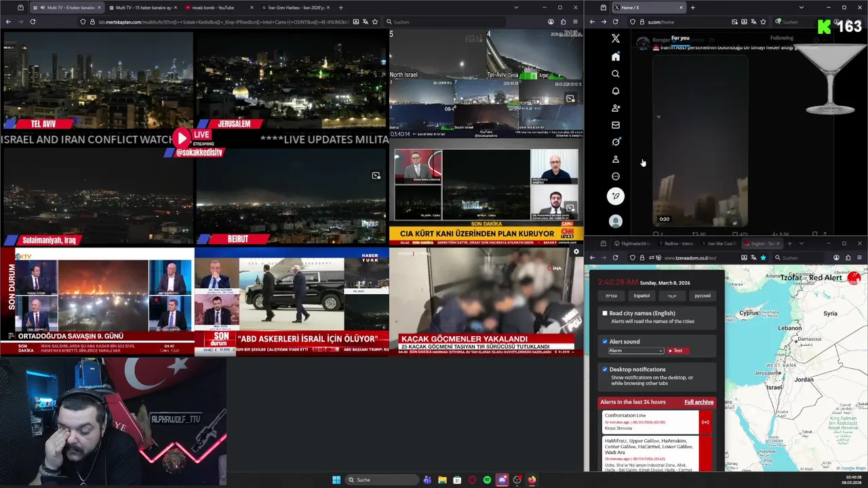Select the For you tab on X
Viewport: 868px width, 488px height.
[680, 38]
